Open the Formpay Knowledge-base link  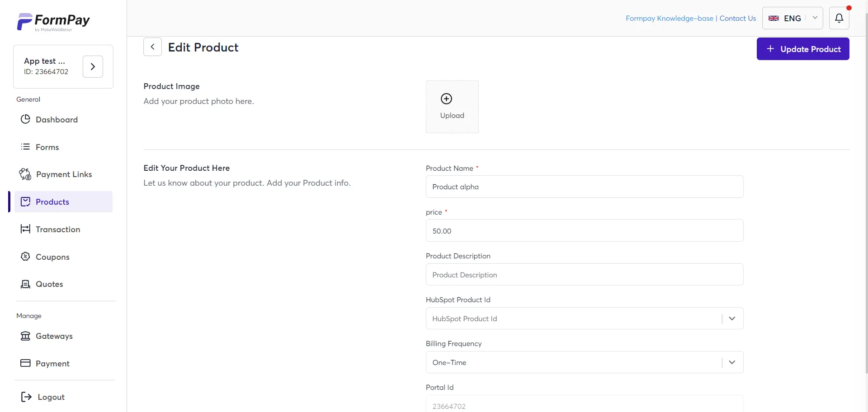669,18
